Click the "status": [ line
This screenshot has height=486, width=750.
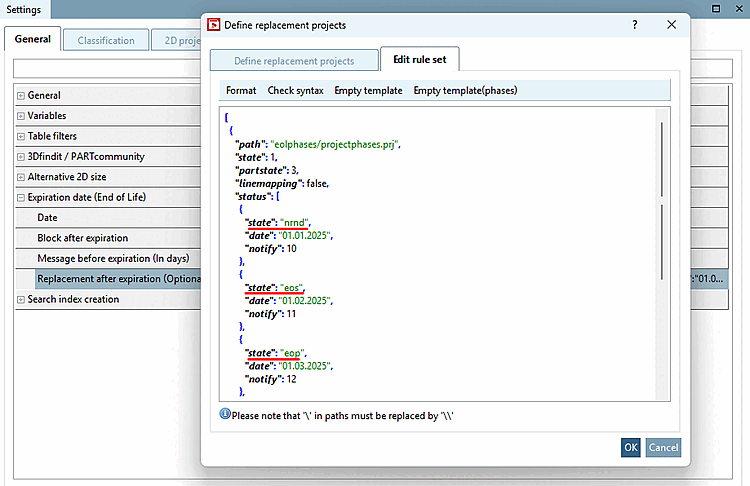[257, 196]
